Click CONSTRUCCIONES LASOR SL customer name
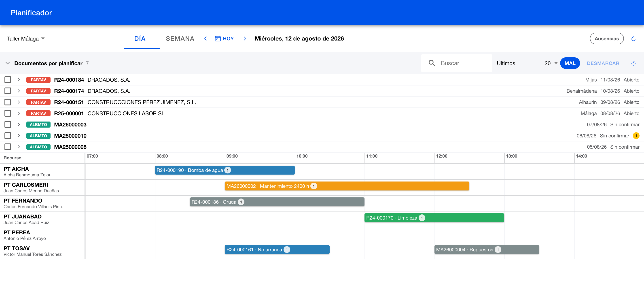644x282 pixels. coord(126,113)
